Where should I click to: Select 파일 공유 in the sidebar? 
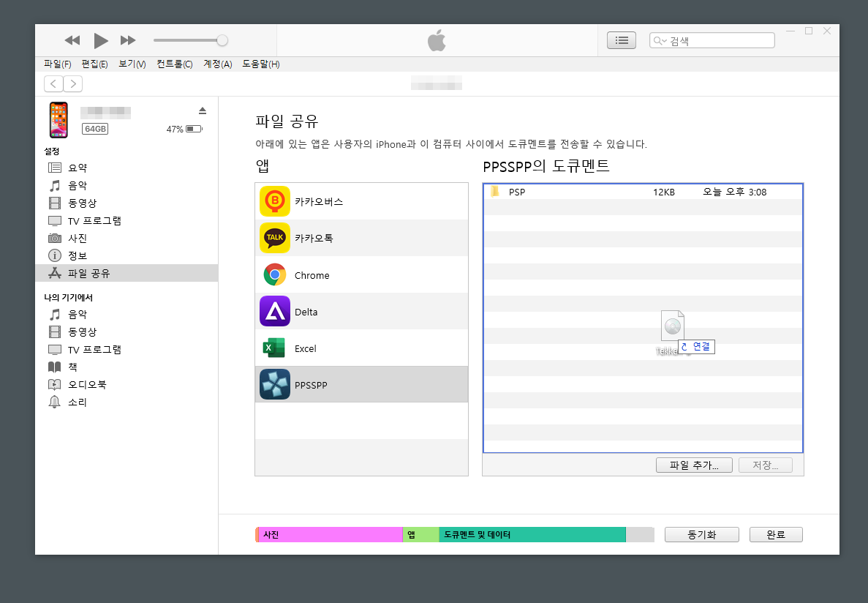(x=127, y=273)
